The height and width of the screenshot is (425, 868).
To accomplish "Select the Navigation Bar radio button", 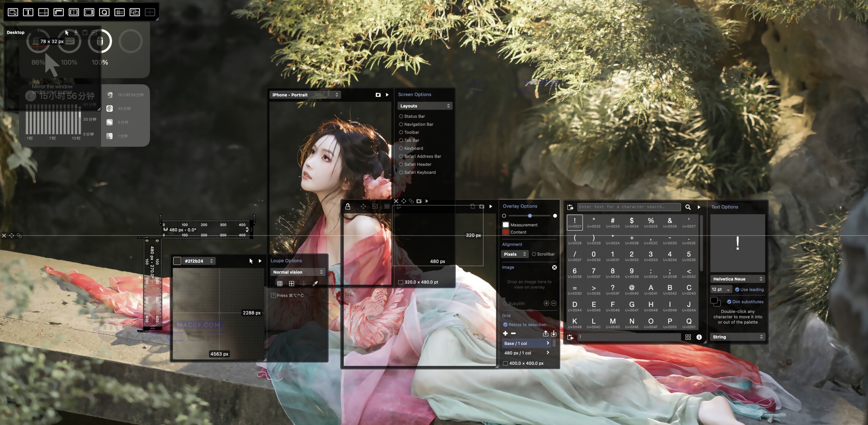I will click(401, 124).
